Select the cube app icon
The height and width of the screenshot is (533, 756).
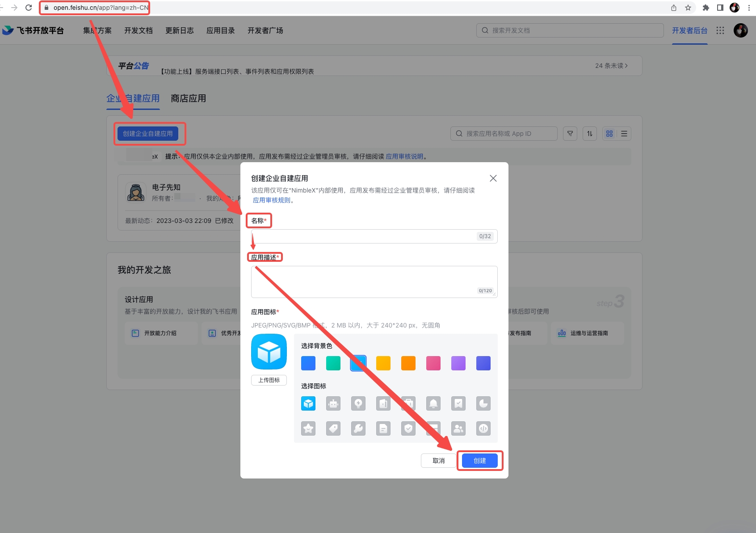[308, 403]
